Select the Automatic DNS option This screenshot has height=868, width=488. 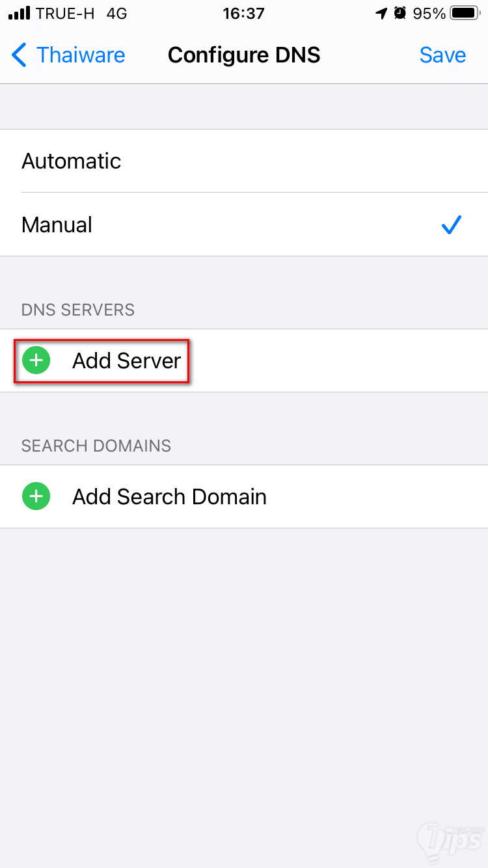point(244,161)
